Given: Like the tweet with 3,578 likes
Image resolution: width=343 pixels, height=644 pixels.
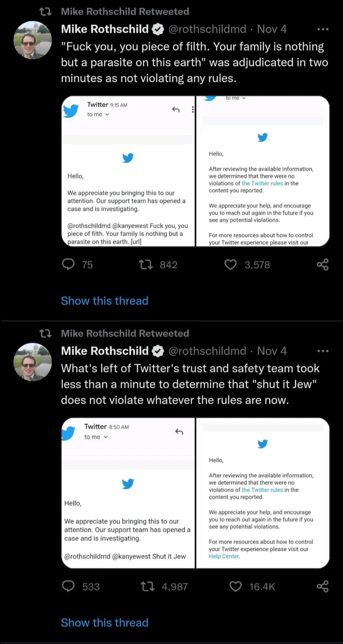Looking at the screenshot, I should point(230,265).
